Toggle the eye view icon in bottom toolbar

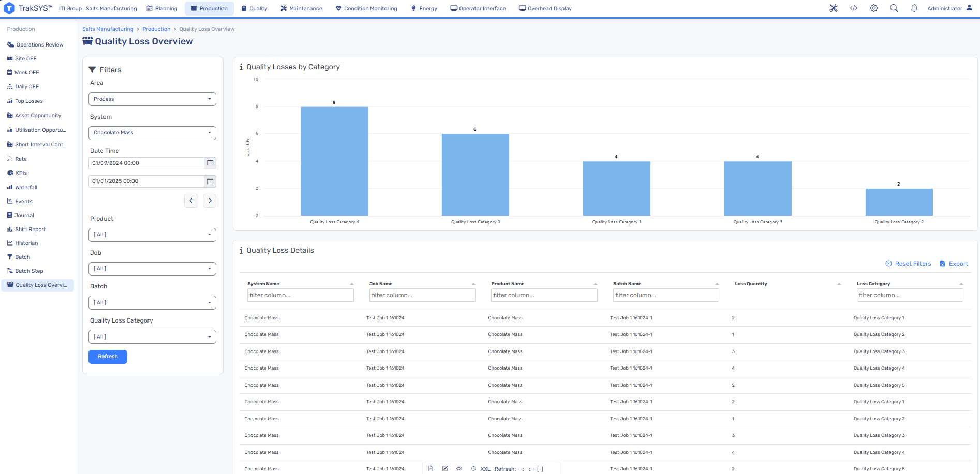click(x=459, y=469)
